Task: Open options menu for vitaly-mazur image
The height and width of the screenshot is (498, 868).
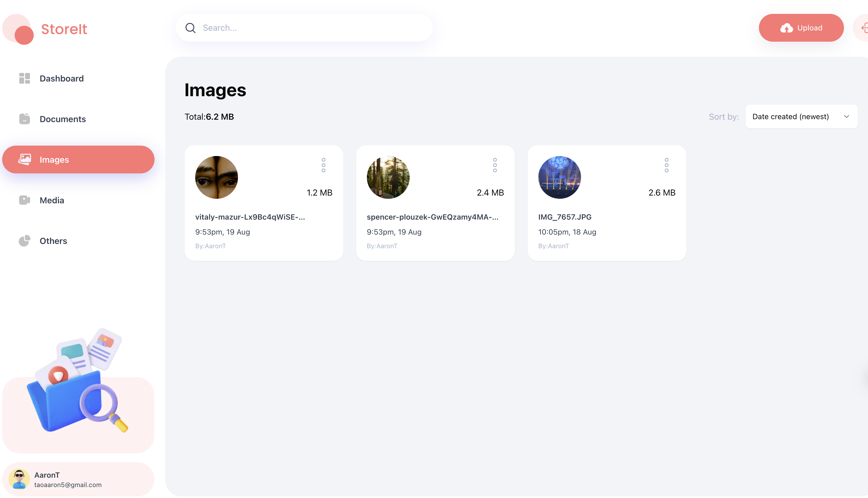Action: pos(323,165)
